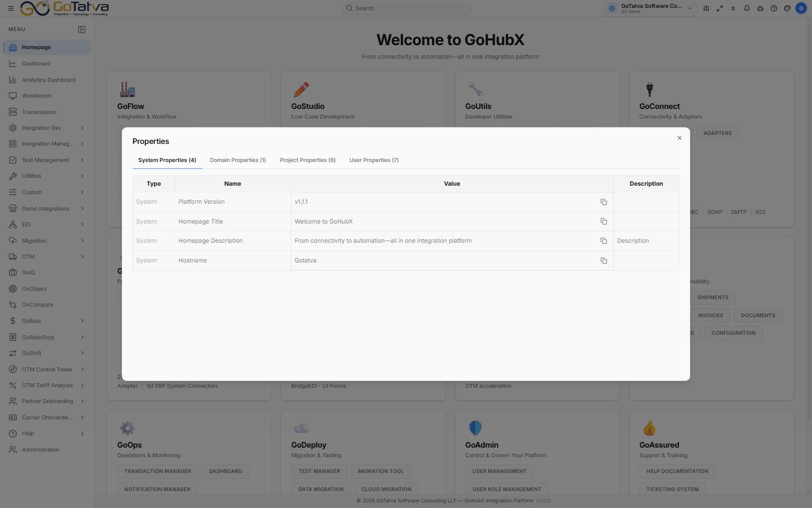
Task: Open USER MANAGEMENT in GoAdmin card
Action: click(500, 471)
